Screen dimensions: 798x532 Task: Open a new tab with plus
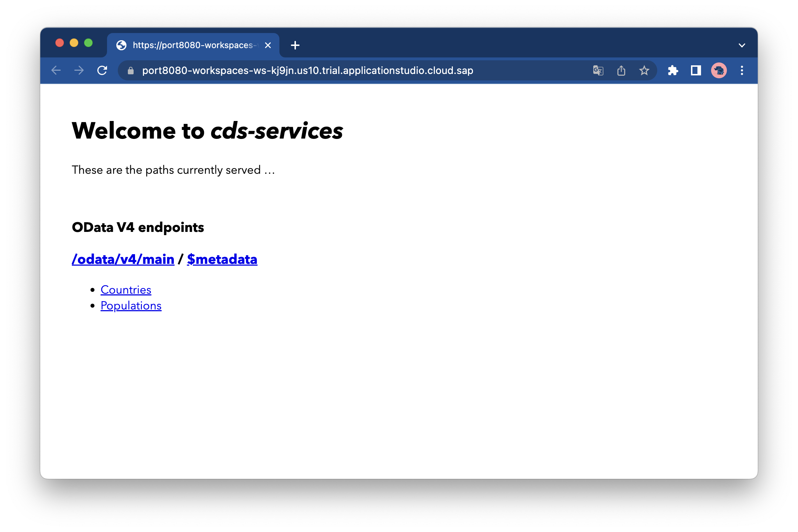pos(295,45)
